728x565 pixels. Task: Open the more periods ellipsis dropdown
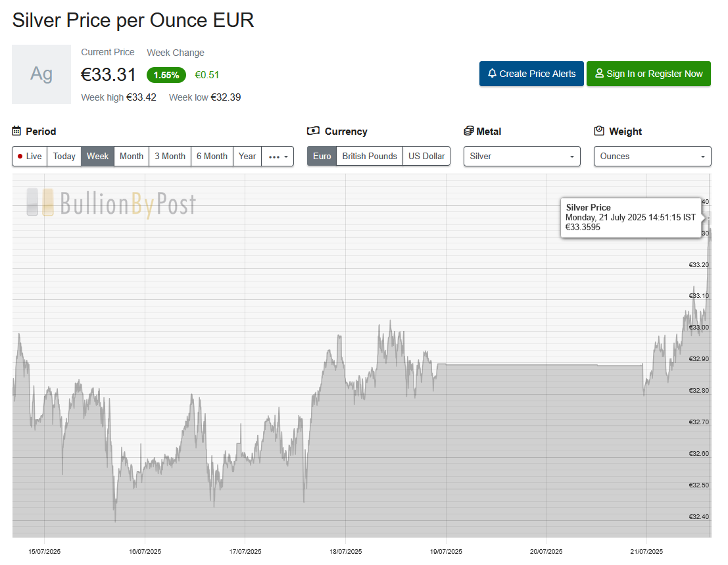coord(278,156)
